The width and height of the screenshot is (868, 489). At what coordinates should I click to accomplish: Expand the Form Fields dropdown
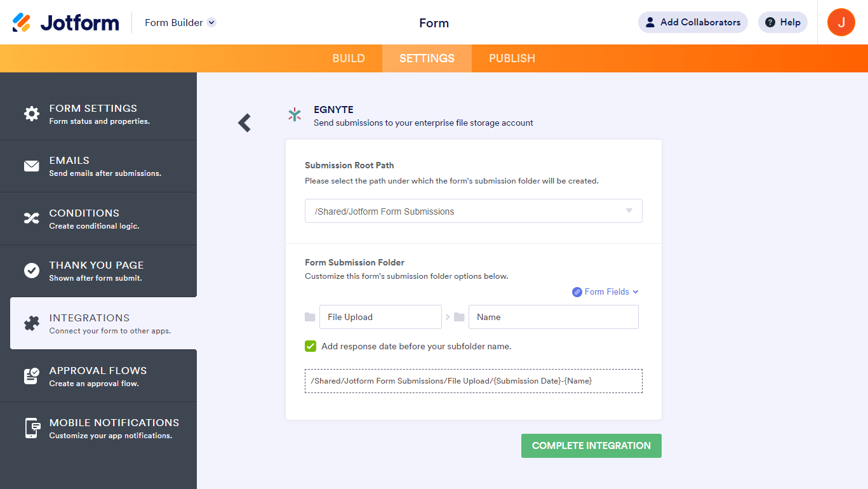click(x=605, y=291)
